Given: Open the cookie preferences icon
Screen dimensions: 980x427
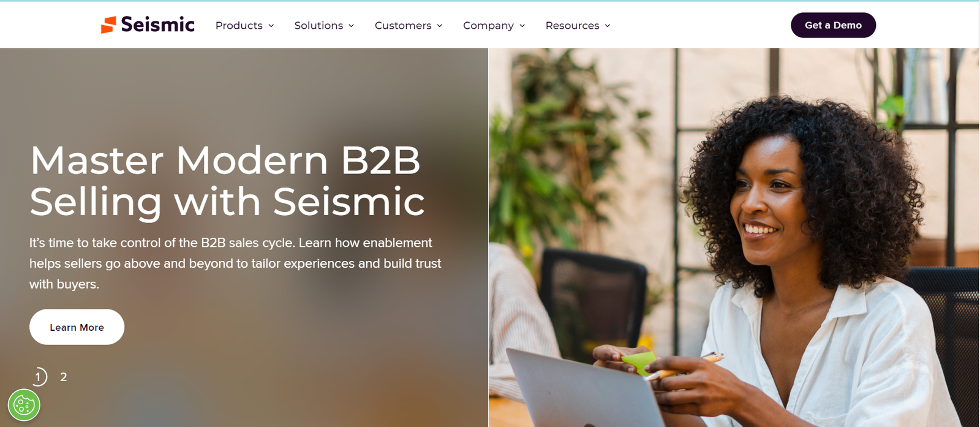Looking at the screenshot, I should 24,405.
